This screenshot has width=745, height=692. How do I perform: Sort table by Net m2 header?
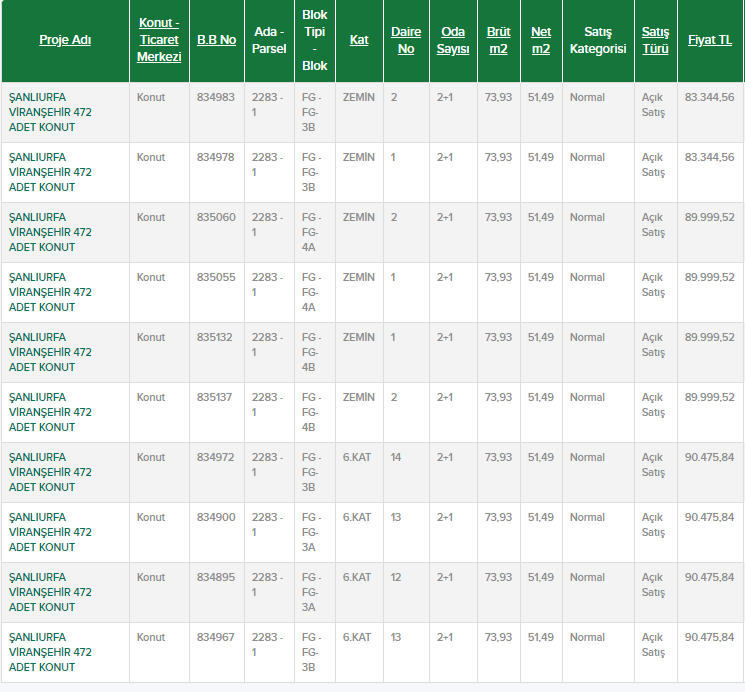[x=541, y=40]
